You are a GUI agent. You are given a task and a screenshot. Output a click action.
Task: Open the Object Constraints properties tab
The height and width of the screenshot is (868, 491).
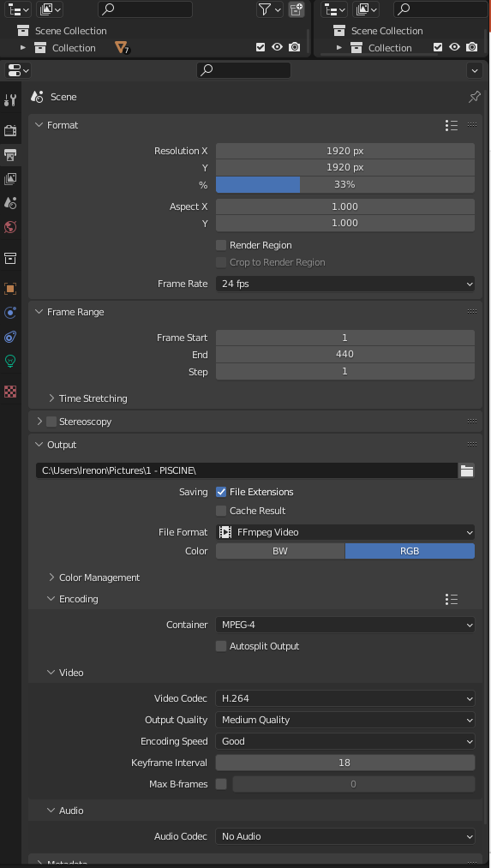(10, 337)
